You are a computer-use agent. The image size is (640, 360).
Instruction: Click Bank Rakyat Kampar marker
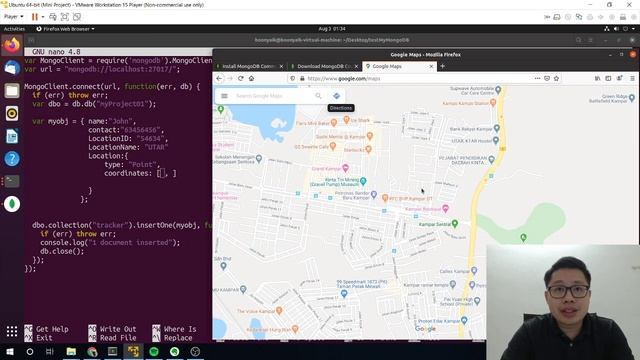(496, 128)
